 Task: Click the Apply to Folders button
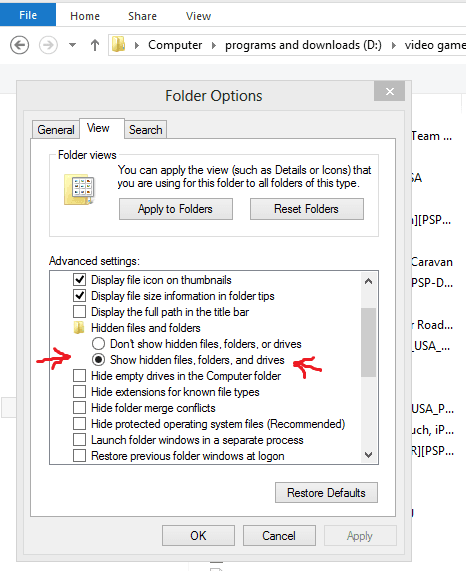pyautogui.click(x=176, y=209)
